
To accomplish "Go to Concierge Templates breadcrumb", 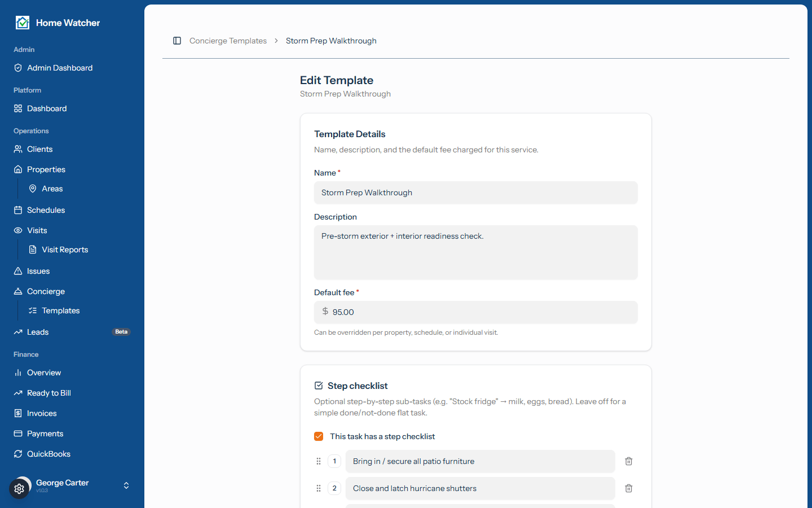I will 228,41.
